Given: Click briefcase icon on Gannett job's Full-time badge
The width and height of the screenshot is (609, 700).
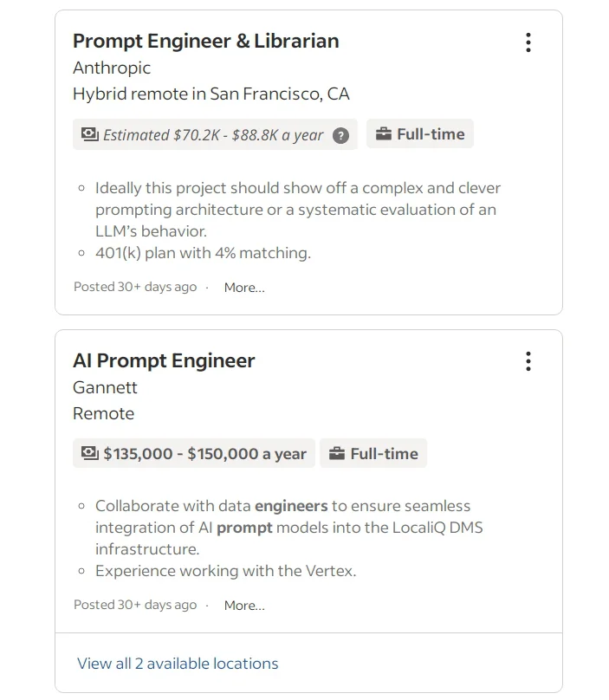Looking at the screenshot, I should [x=337, y=453].
